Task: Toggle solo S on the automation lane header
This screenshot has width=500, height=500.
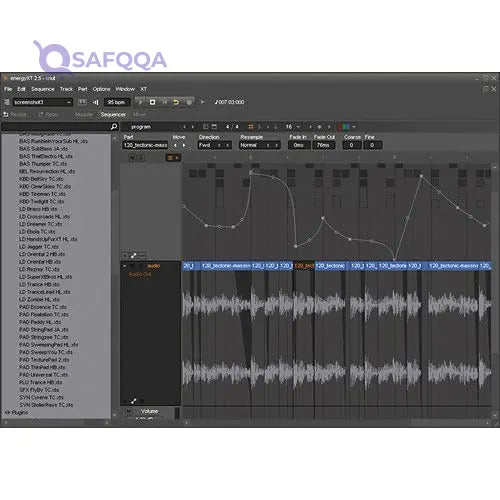Action: tap(141, 158)
